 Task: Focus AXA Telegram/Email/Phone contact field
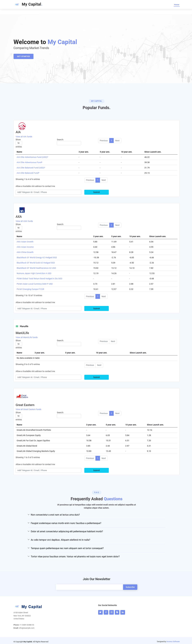point(48,309)
